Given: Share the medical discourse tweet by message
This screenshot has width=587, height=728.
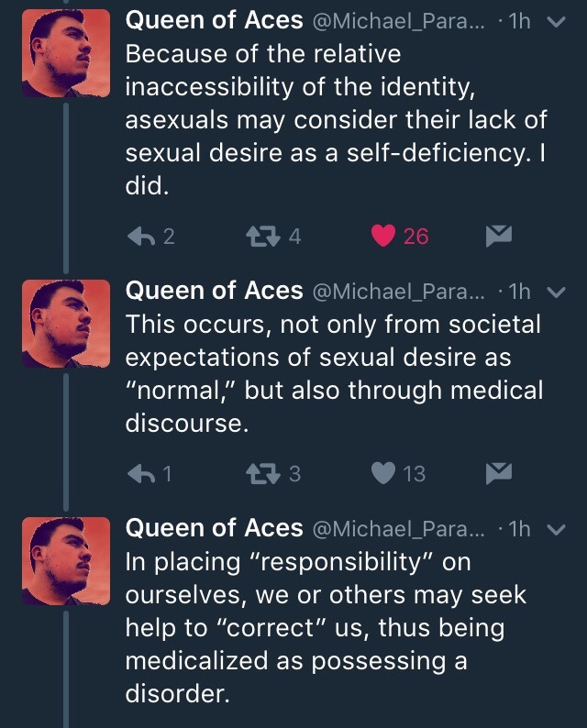Looking at the screenshot, I should 495,472.
